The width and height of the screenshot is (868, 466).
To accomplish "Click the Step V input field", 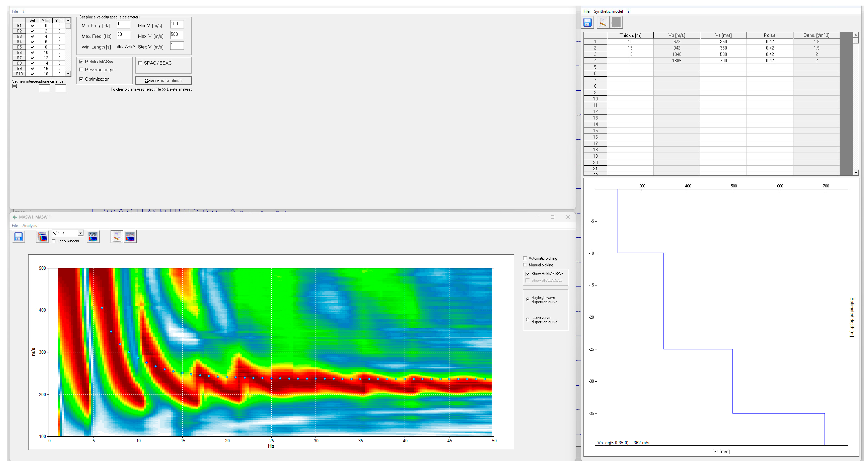I will (x=177, y=45).
